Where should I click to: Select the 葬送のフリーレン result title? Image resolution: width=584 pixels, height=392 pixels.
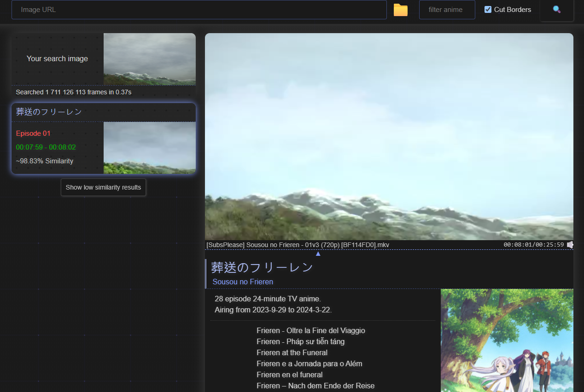(x=49, y=112)
